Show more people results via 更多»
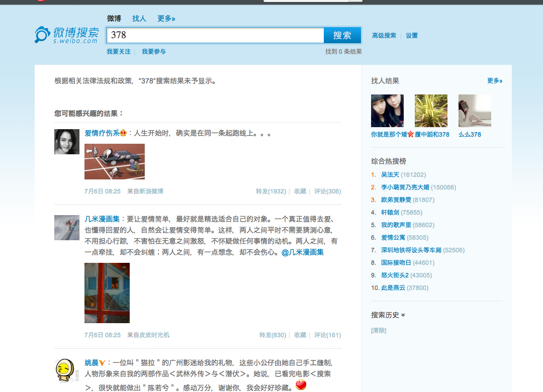This screenshot has height=392, width=543. (x=495, y=81)
